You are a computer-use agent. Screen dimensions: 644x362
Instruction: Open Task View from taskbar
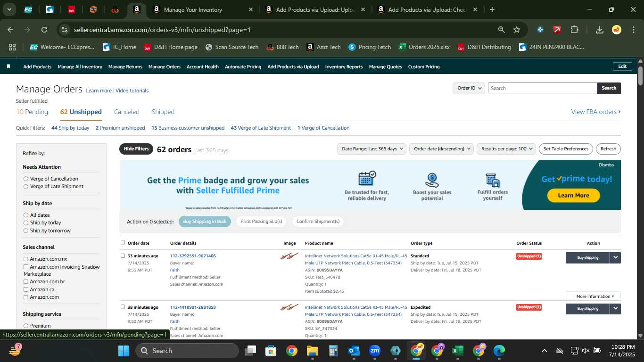pyautogui.click(x=250, y=351)
